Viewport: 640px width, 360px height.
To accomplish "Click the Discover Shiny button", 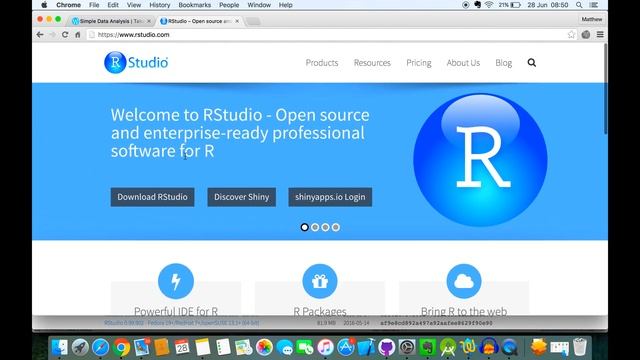I will (x=242, y=197).
